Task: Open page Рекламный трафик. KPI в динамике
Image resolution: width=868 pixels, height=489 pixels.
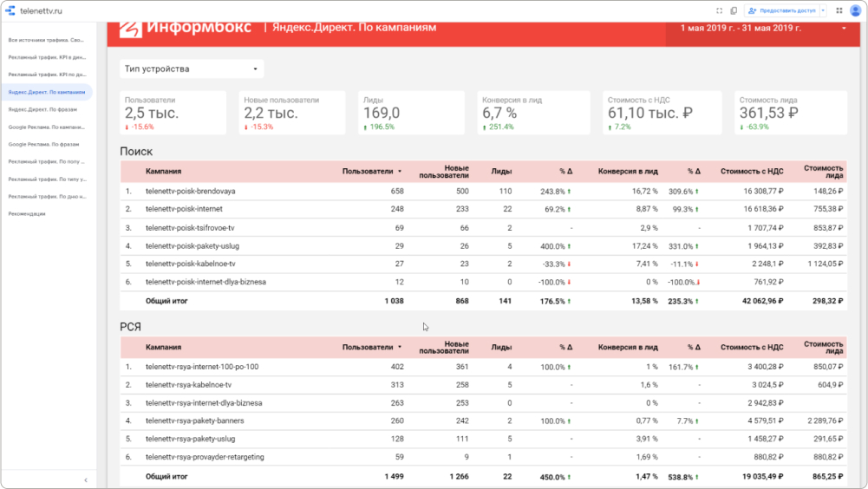Action: click(47, 57)
